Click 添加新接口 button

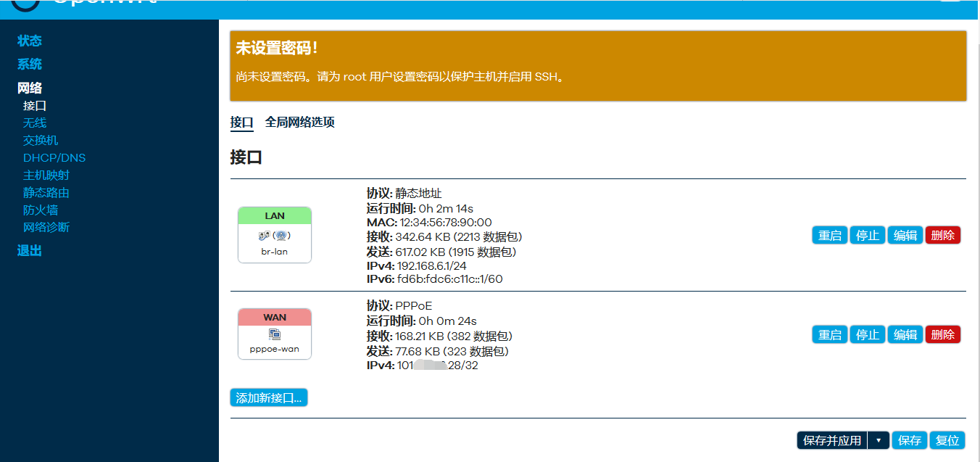pos(269,397)
